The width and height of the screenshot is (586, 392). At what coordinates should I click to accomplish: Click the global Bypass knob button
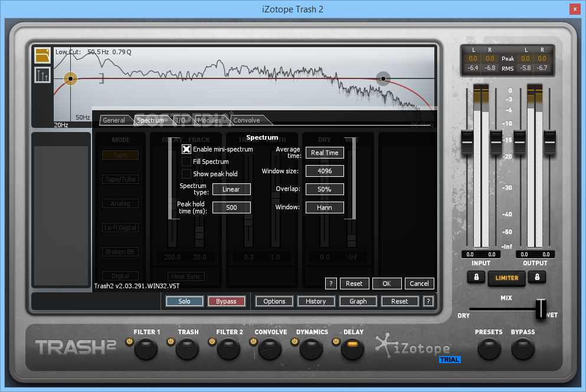pos(523,349)
